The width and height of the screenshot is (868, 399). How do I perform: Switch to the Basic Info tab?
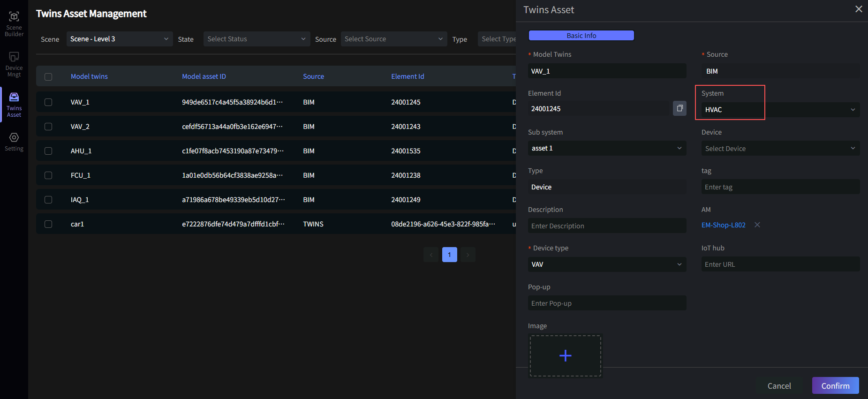581,36
